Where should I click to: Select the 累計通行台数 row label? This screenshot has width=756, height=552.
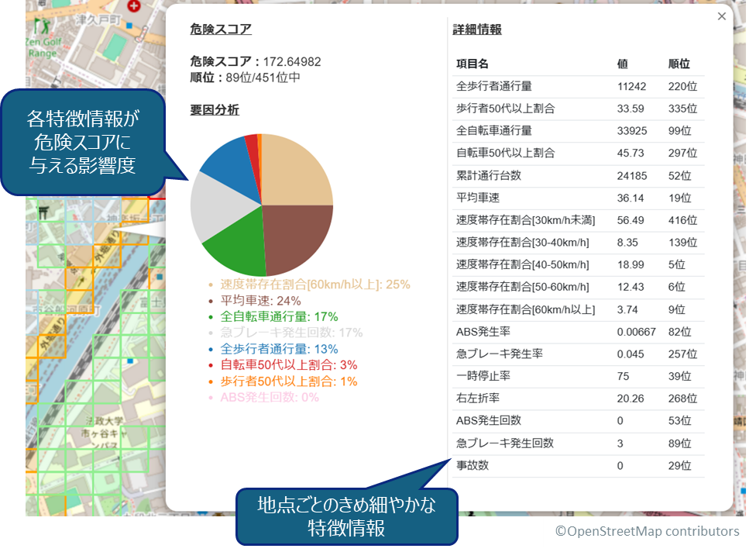(489, 176)
